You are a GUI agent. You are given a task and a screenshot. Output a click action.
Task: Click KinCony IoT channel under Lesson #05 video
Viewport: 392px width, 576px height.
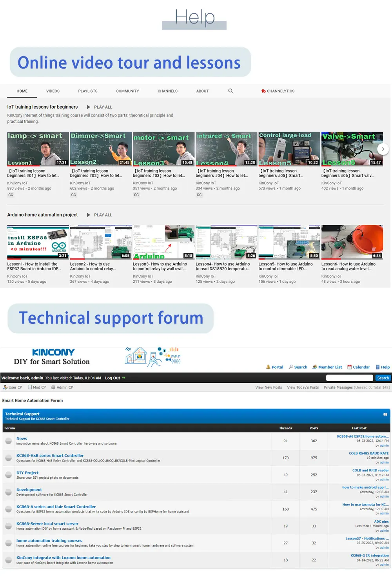[269, 183]
